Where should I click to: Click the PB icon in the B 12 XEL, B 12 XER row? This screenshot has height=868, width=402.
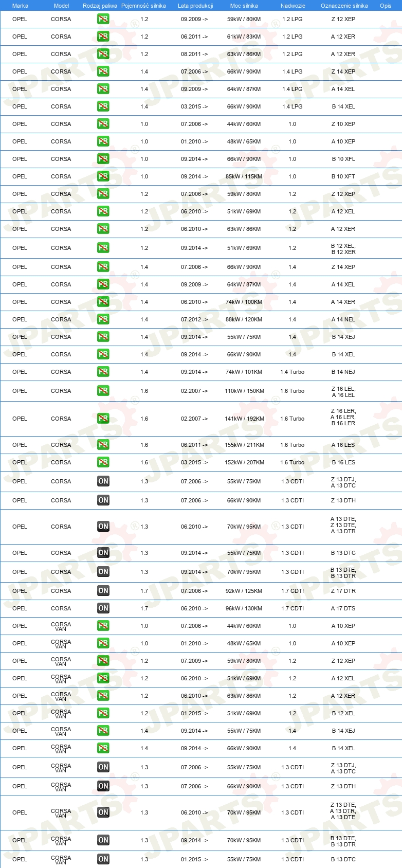(x=103, y=248)
